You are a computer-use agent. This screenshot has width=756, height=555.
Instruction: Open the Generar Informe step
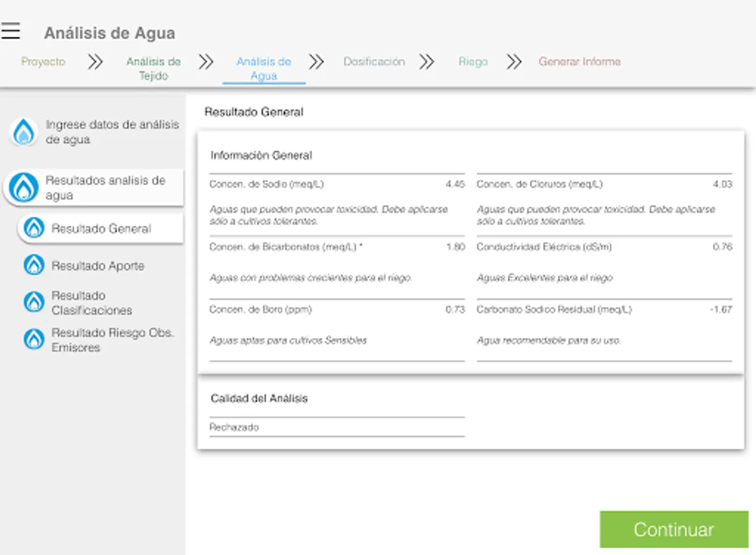(x=579, y=62)
